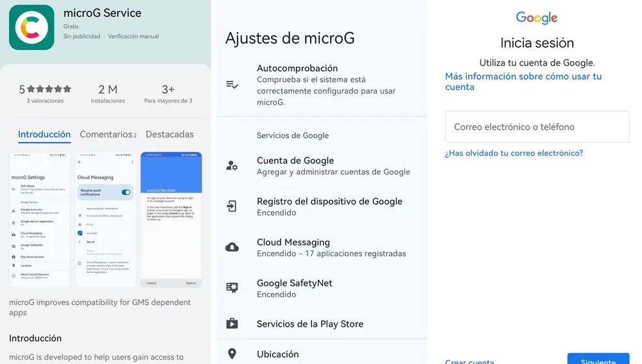
Task: Click the '3+ Para mayores de 3' rating
Action: [168, 94]
